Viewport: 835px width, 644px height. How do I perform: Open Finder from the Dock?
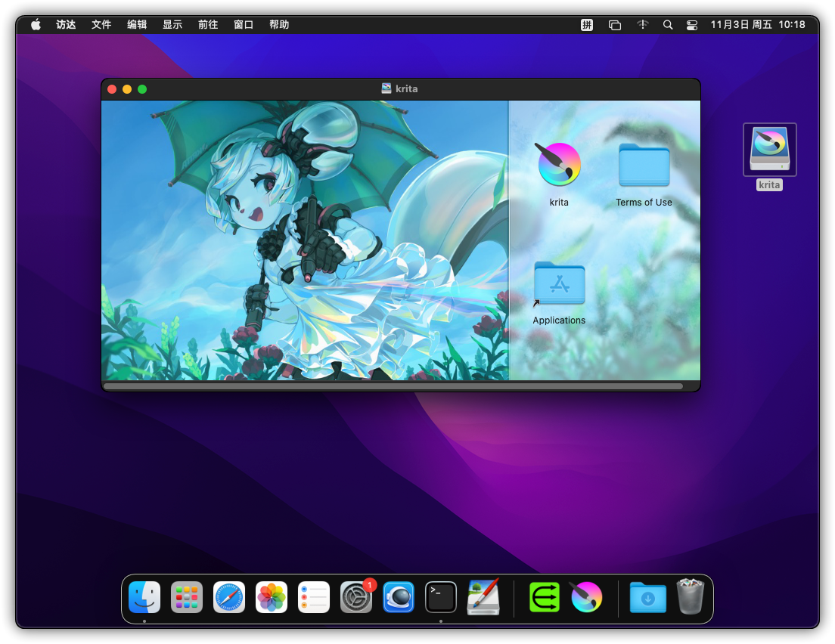click(144, 597)
